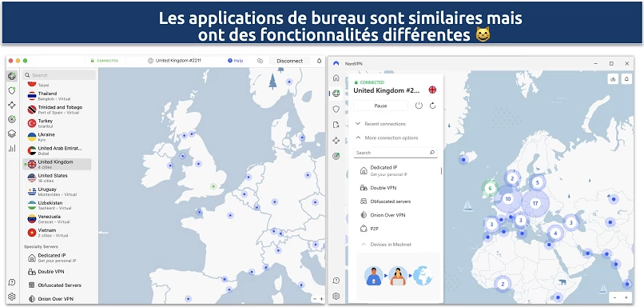Open statistics bar chart icon in Mac sidebar
644x307 pixels.
pyautogui.click(x=12, y=148)
